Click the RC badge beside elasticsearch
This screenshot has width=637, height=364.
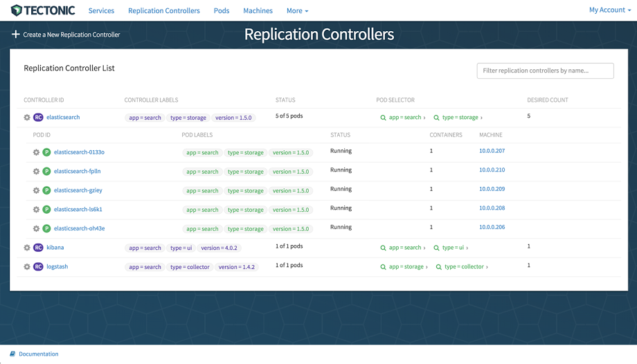tap(38, 118)
